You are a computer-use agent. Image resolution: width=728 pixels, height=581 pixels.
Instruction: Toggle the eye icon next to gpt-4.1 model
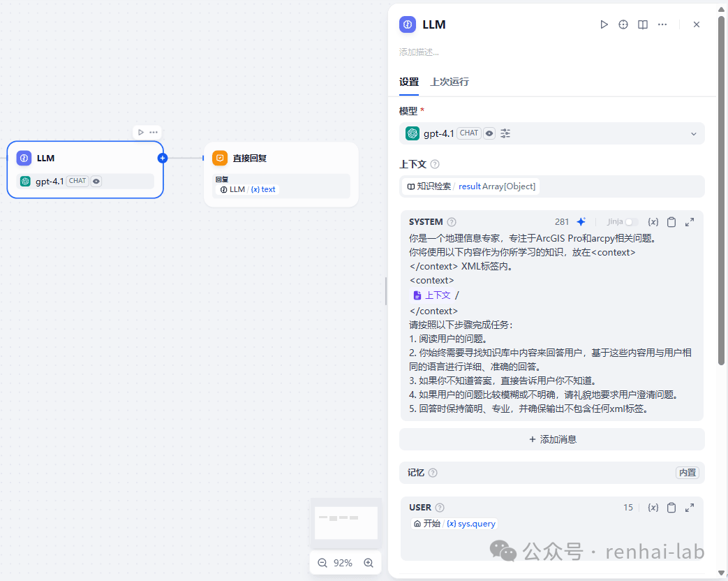pos(489,133)
